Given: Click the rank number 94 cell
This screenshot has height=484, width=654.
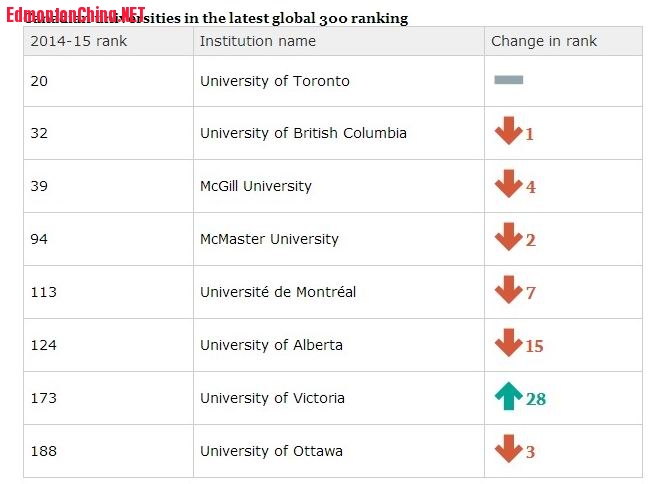Looking at the screenshot, I should (x=108, y=239).
